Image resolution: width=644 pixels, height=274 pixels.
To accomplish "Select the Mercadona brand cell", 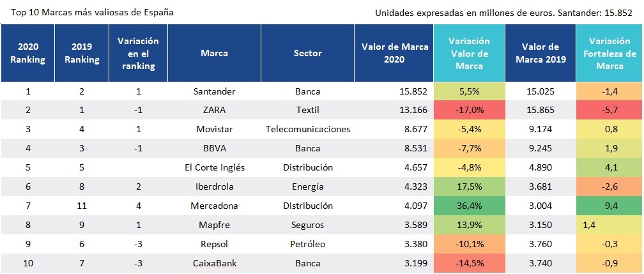I will click(214, 206).
